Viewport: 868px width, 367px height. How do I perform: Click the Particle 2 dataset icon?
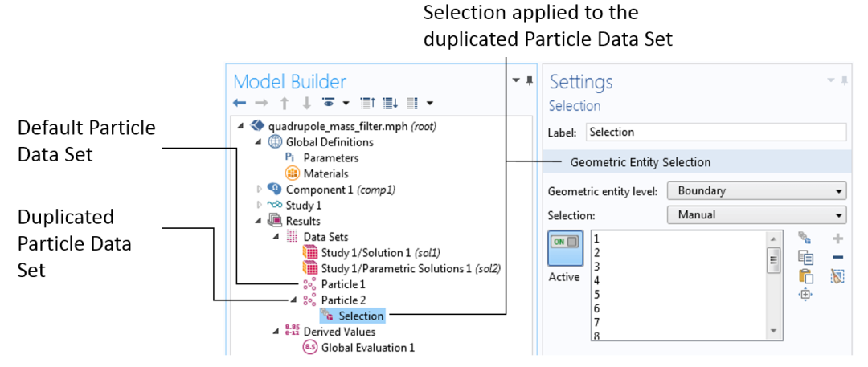[309, 300]
